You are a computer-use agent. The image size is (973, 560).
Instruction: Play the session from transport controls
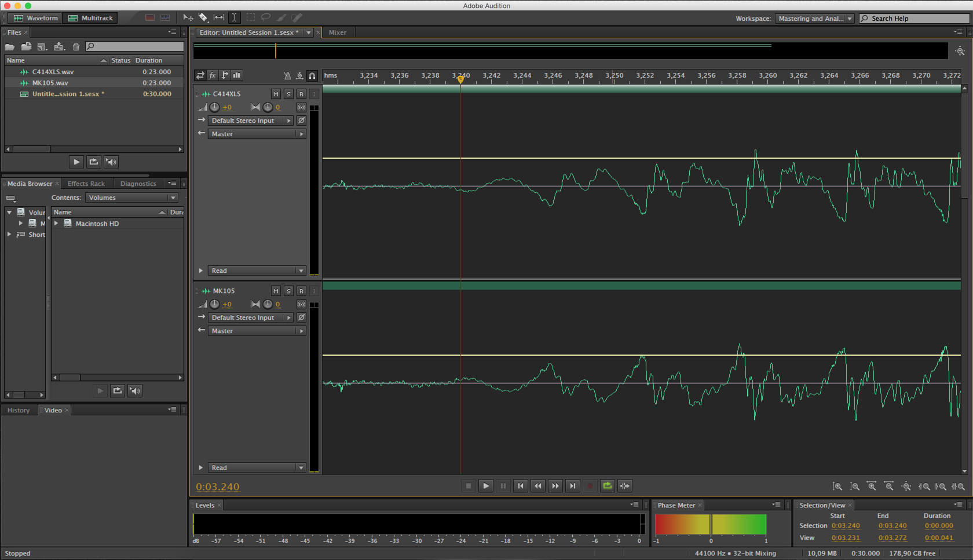(486, 486)
